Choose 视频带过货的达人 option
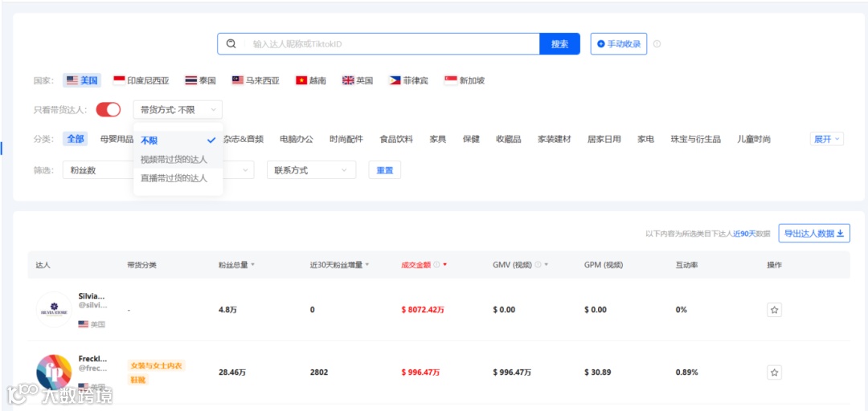 click(x=178, y=159)
